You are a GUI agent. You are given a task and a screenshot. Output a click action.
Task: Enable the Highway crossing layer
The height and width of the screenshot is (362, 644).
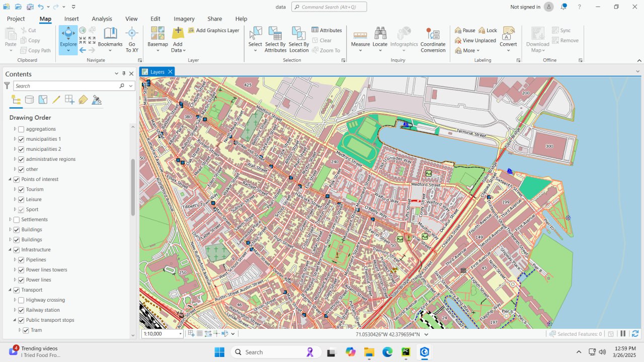[22, 300]
